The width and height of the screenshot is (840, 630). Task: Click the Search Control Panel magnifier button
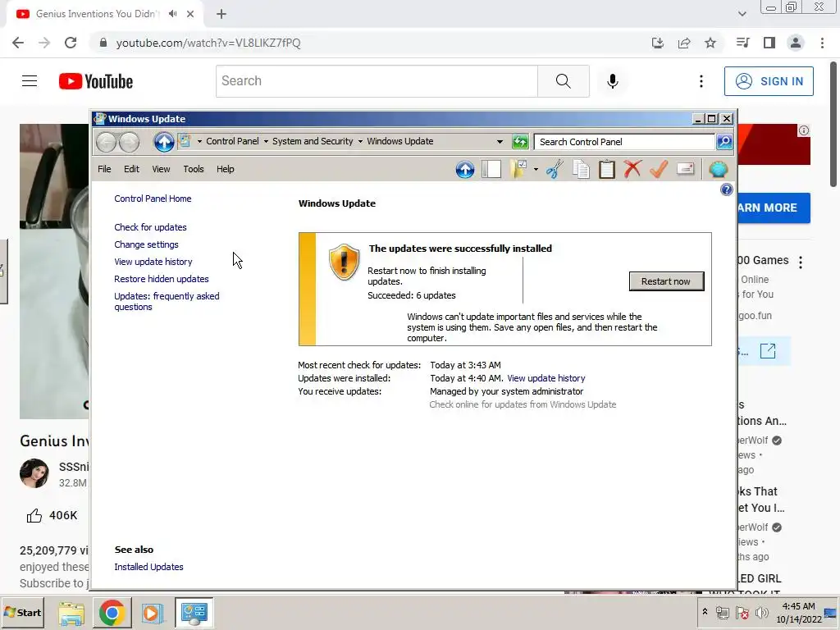click(x=724, y=142)
